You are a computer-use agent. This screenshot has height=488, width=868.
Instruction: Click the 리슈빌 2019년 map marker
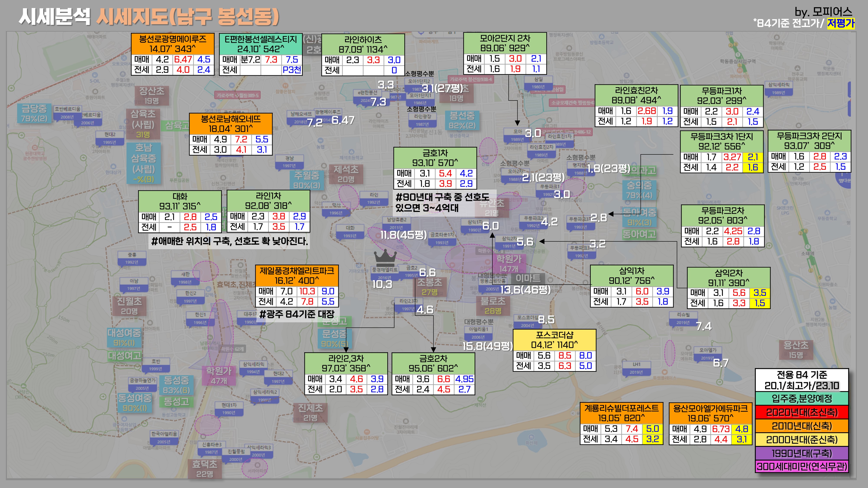coord(683,318)
